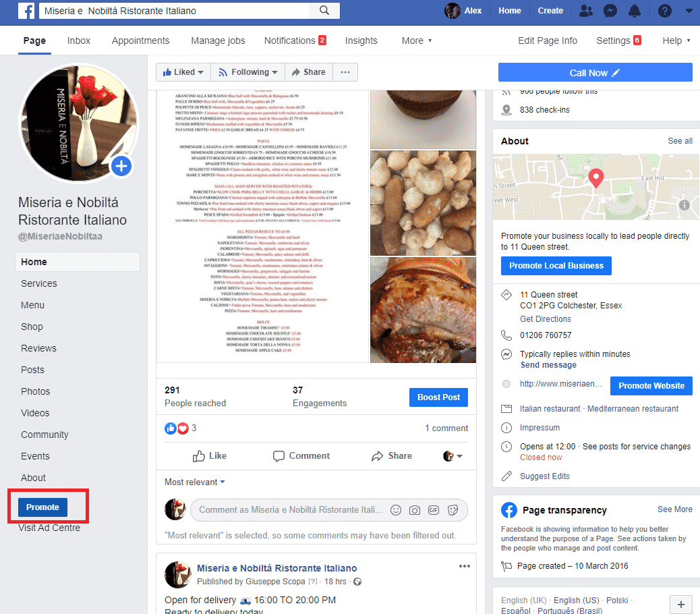Click the Alex profile avatar
The height and width of the screenshot is (614, 700).
click(452, 11)
